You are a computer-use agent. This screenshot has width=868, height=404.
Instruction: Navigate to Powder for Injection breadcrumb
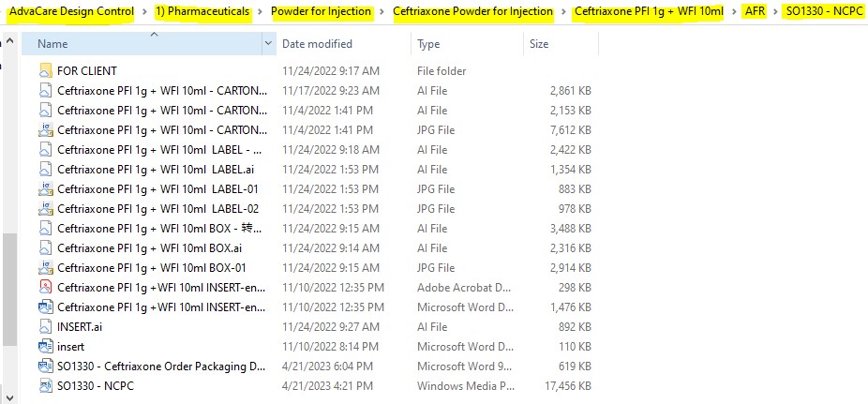tap(322, 11)
